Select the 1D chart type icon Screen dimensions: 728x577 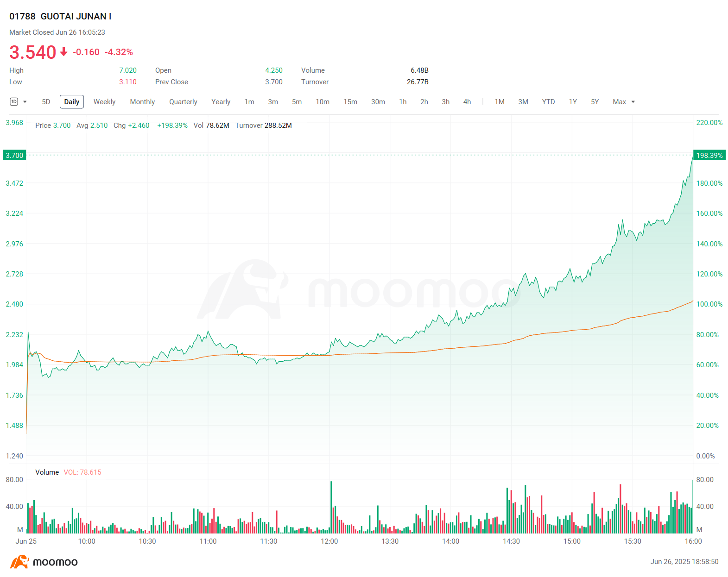(14, 101)
